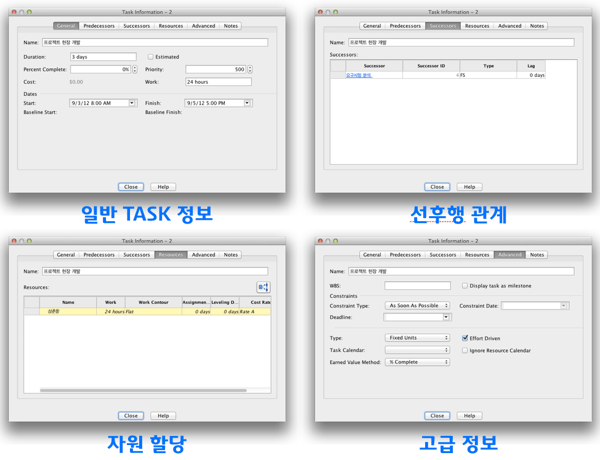The image size is (600, 460).
Task: Click the blue successor task link
Action: pyautogui.click(x=358, y=75)
